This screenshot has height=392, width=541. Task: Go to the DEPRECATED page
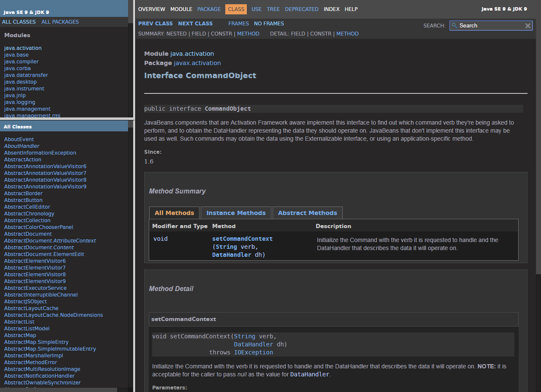(301, 9)
